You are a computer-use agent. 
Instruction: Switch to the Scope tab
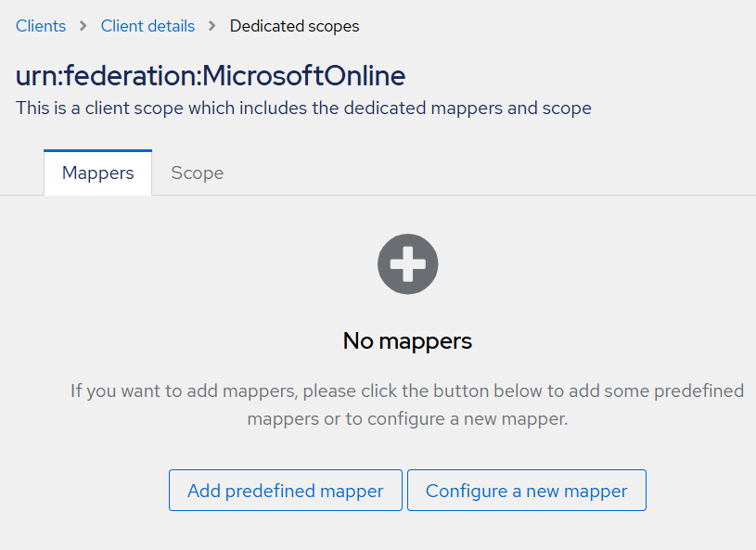[197, 173]
